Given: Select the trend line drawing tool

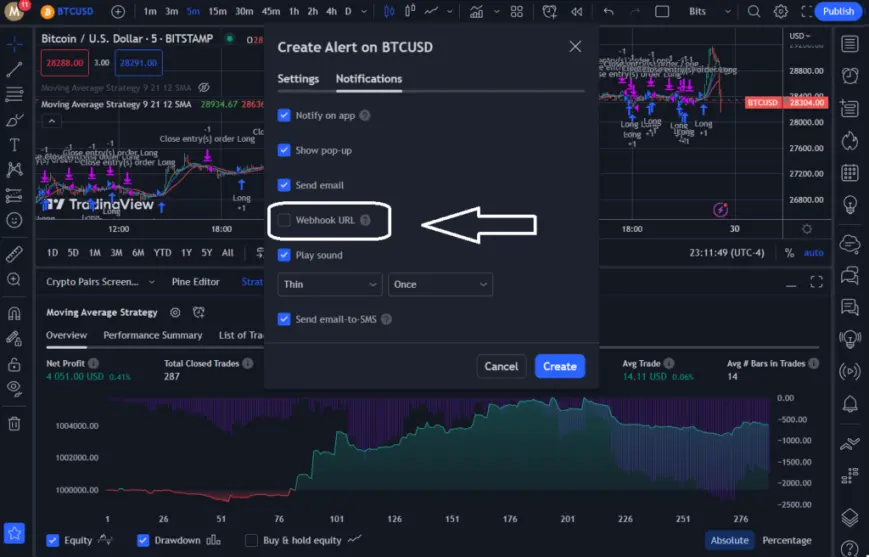Looking at the screenshot, I should coord(14,69).
